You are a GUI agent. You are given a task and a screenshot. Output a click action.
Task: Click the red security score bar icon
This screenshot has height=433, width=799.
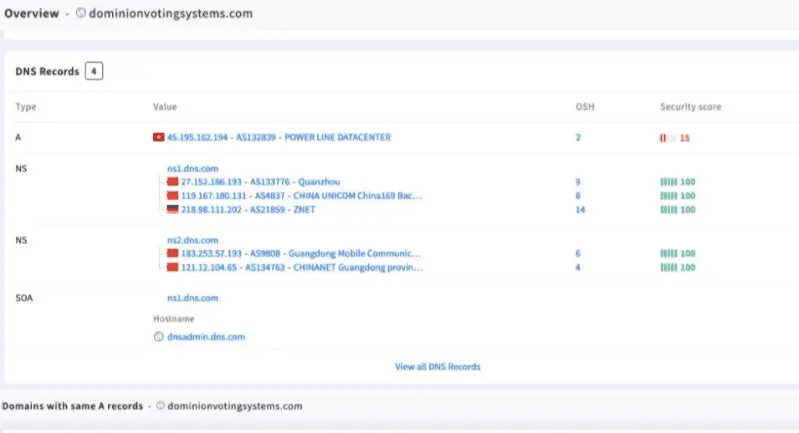click(x=667, y=137)
